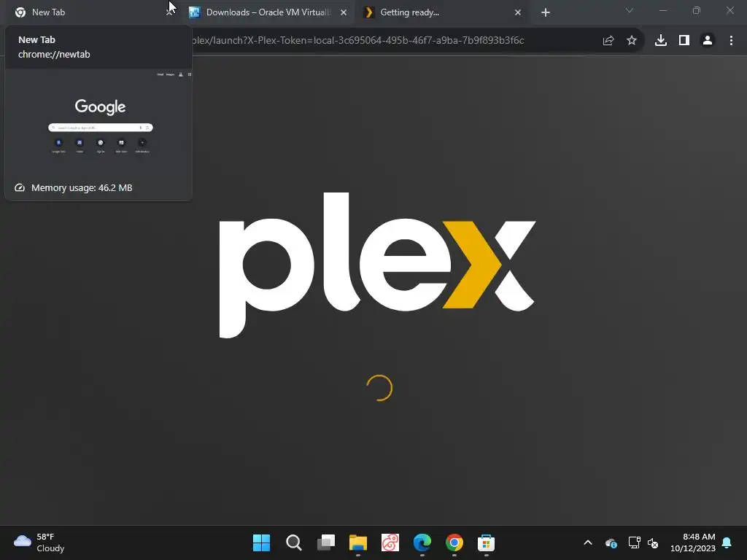
Task: Open Chrome three-dot menu
Action: click(731, 41)
